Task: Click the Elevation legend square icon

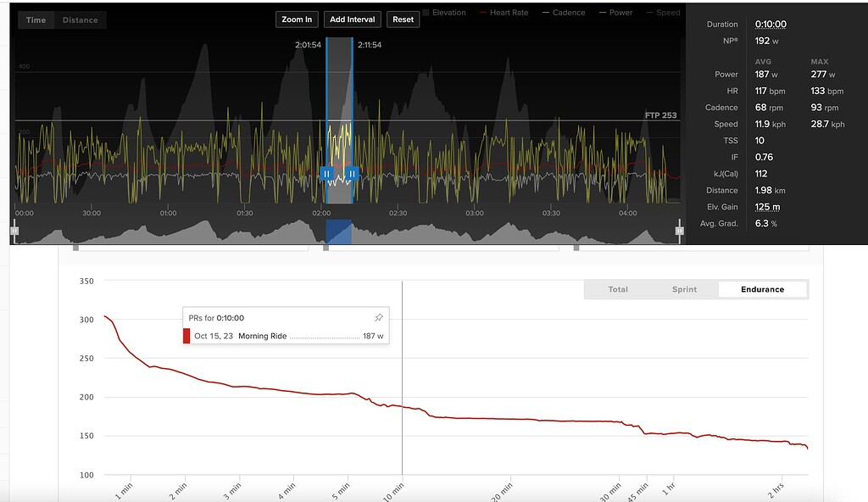Action: tap(426, 12)
